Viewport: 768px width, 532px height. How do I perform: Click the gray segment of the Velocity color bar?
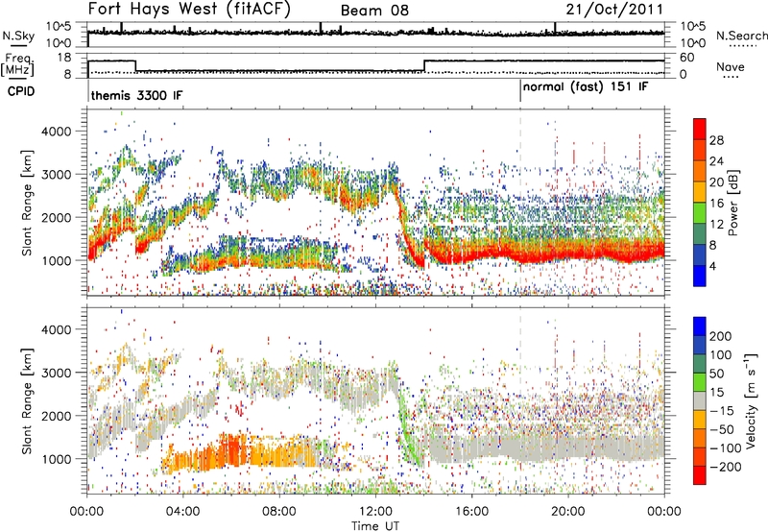(700, 400)
